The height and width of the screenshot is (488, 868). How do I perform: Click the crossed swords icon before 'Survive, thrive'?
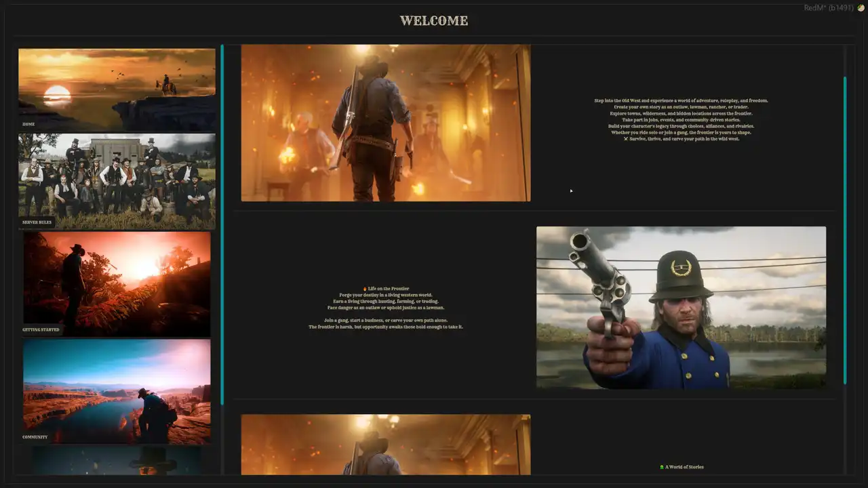pyautogui.click(x=626, y=139)
